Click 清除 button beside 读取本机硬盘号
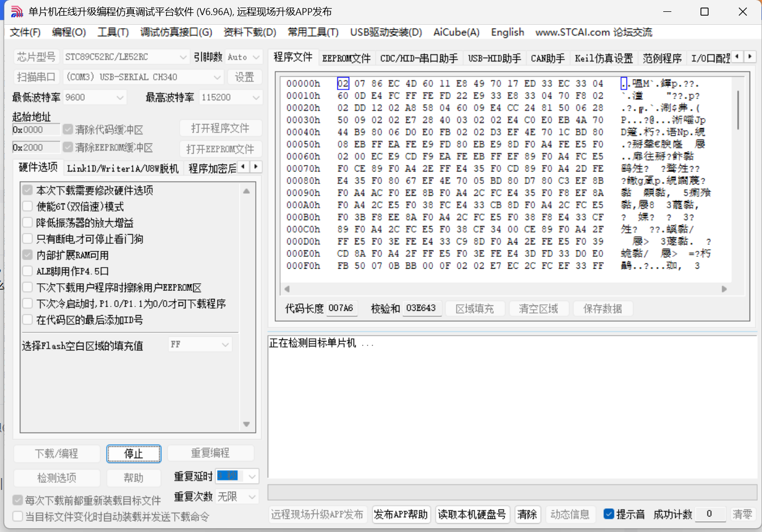This screenshot has width=762, height=532. tap(527, 514)
